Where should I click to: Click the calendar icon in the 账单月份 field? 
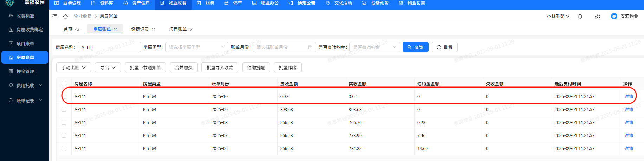[x=310, y=47]
